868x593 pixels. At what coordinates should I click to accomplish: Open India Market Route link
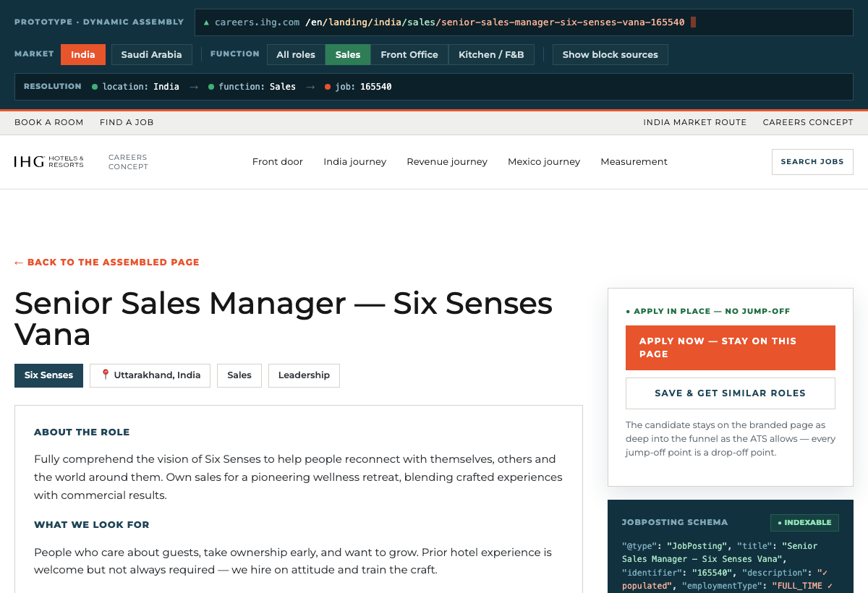coord(695,122)
